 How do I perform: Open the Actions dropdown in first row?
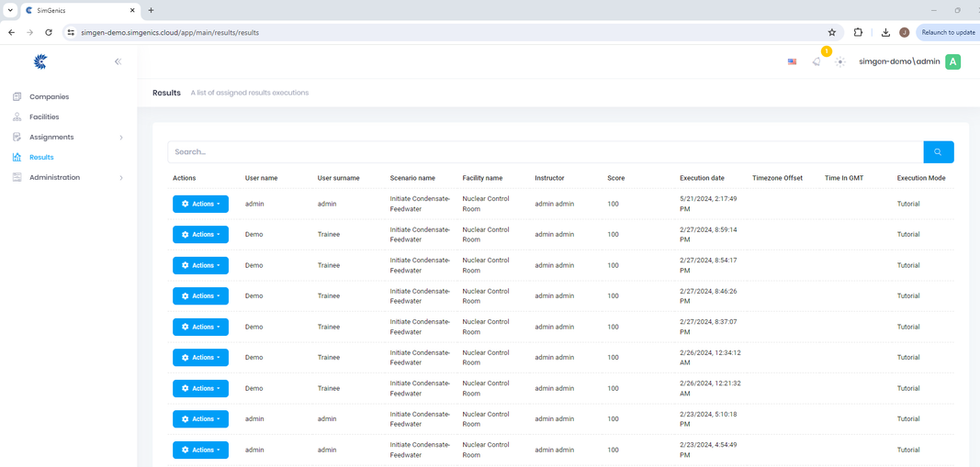(x=200, y=204)
